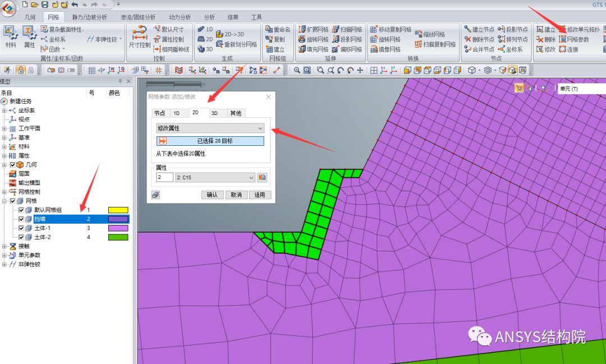This screenshot has height=364, width=606.
Task: Open the 材料 (Material) ribbon tool
Action: click(11, 36)
